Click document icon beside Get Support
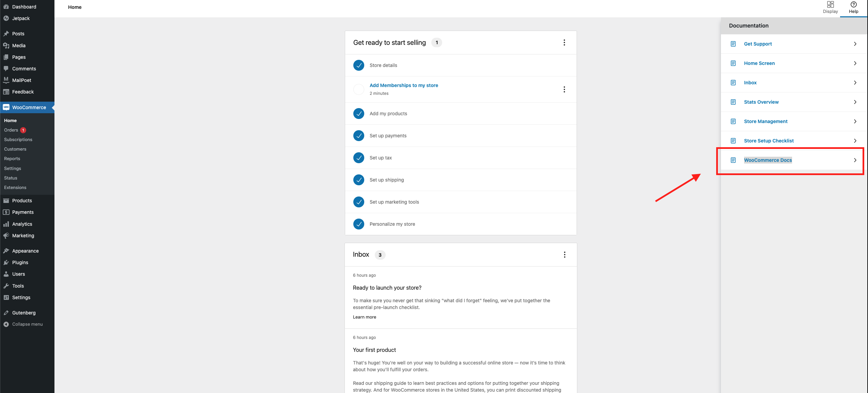Image resolution: width=868 pixels, height=393 pixels. pos(733,44)
